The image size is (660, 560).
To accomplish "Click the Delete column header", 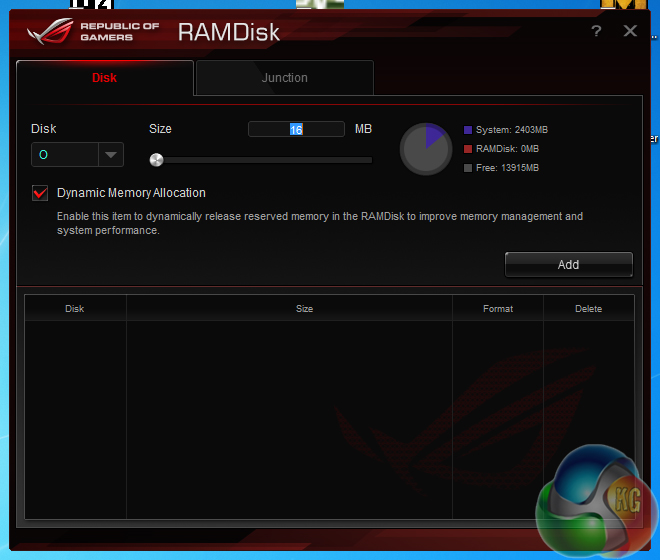I will (x=588, y=309).
